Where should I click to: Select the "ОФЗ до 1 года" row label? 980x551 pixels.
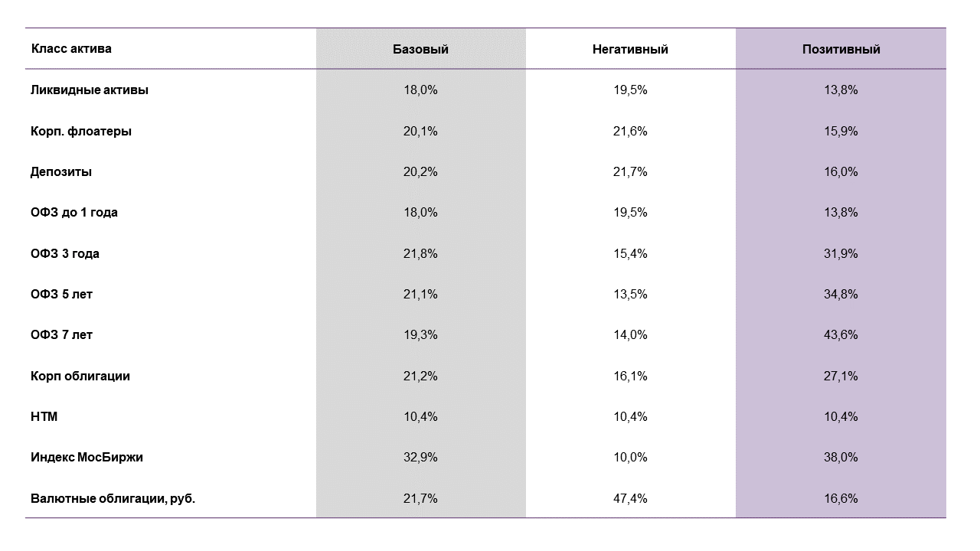tap(74, 213)
